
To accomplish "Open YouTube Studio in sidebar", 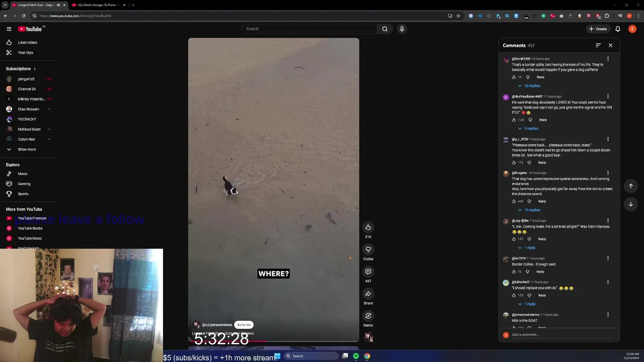I will coord(29,228).
